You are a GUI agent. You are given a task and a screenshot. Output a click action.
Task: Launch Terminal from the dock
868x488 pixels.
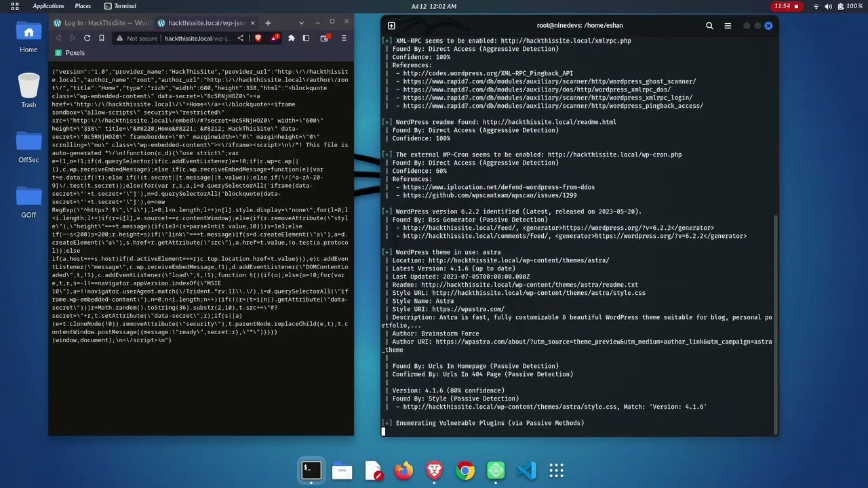(x=311, y=470)
